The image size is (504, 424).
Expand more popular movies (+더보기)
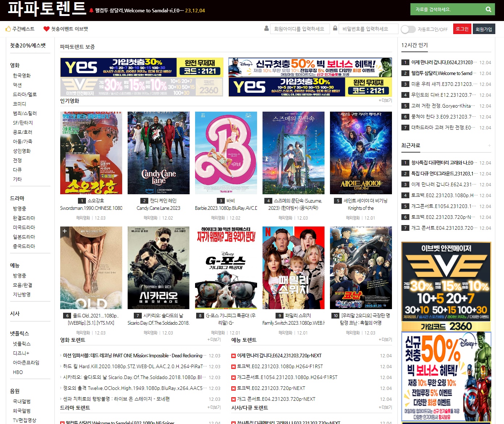tap(385, 100)
